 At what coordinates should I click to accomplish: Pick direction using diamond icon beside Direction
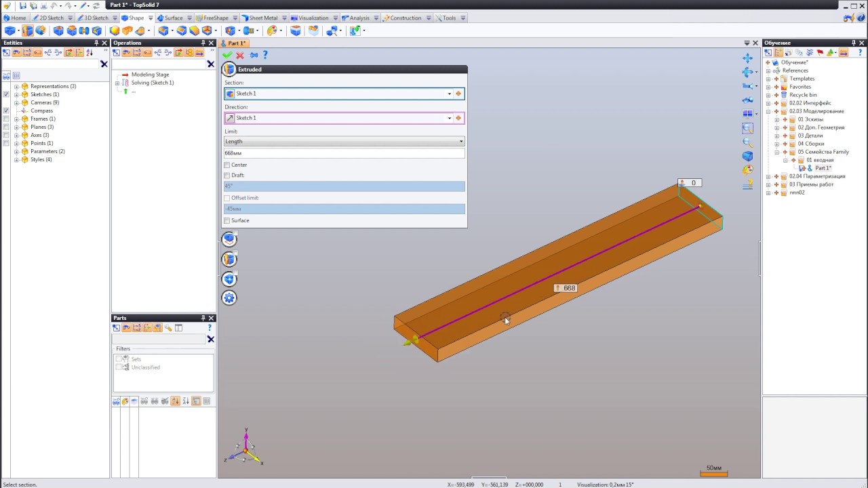[458, 118]
